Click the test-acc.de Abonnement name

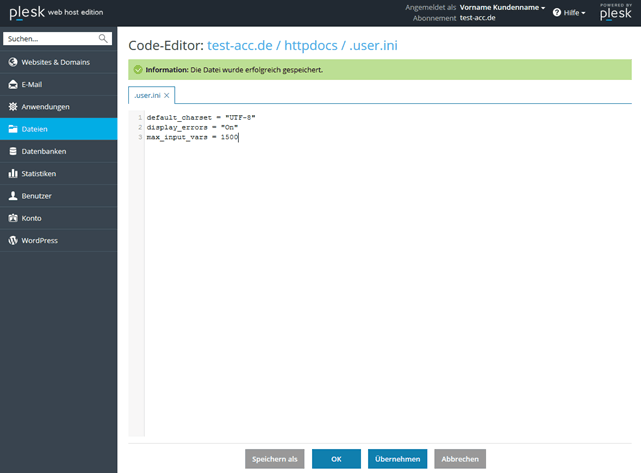point(477,18)
